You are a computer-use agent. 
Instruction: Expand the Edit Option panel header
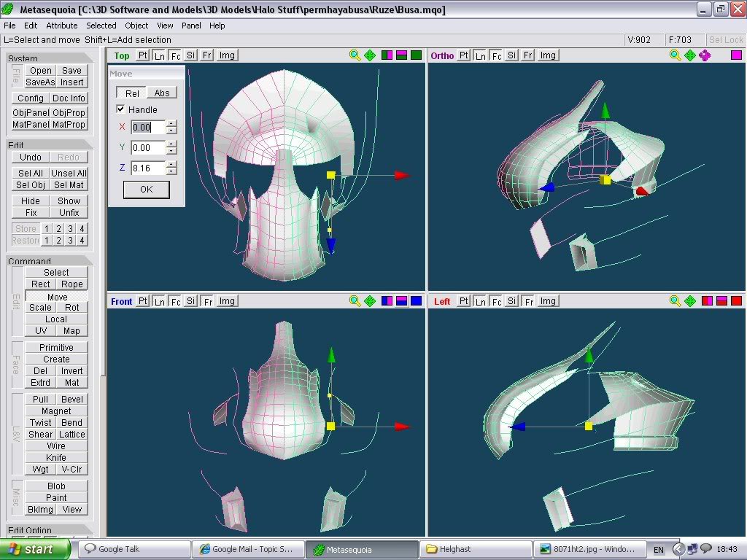50,529
